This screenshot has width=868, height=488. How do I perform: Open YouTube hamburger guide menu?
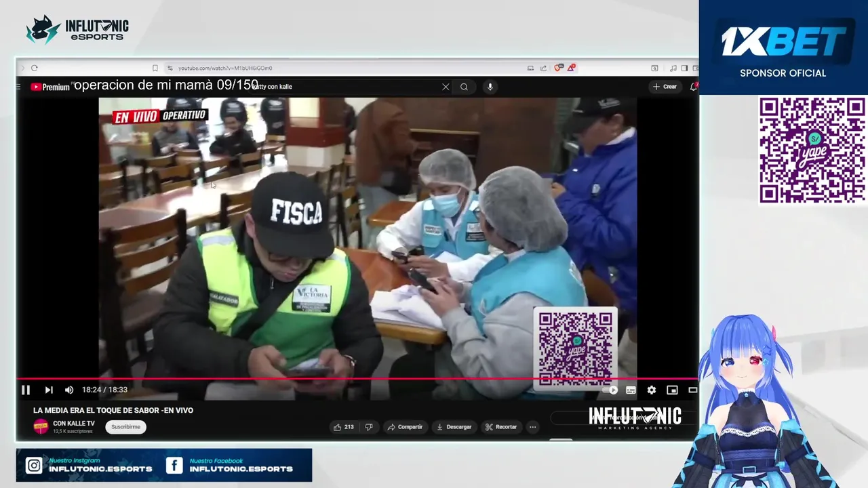coord(19,87)
